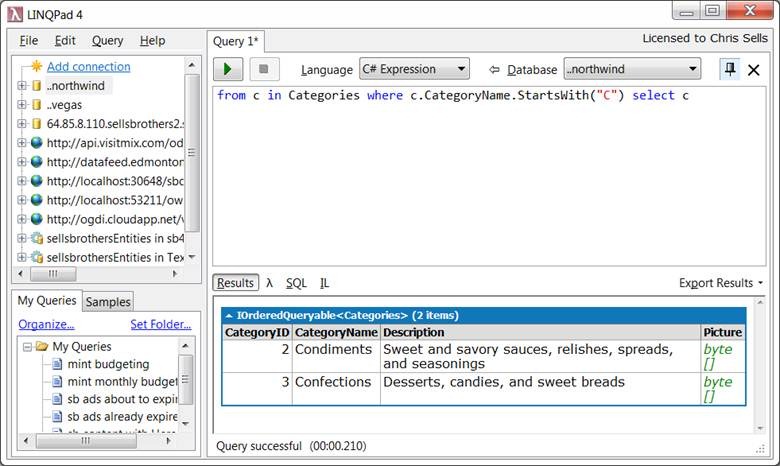Image resolution: width=780 pixels, height=466 pixels.
Task: Click the CategoryID column header
Action: click(257, 332)
